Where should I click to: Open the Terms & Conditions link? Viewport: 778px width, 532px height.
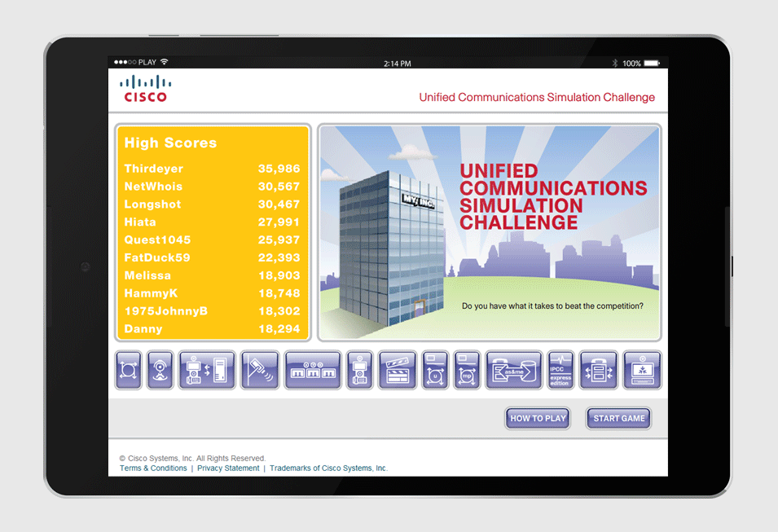tap(153, 468)
